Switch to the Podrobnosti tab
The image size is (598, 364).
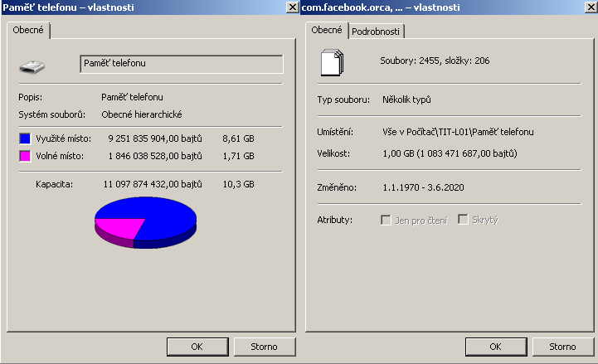(376, 32)
